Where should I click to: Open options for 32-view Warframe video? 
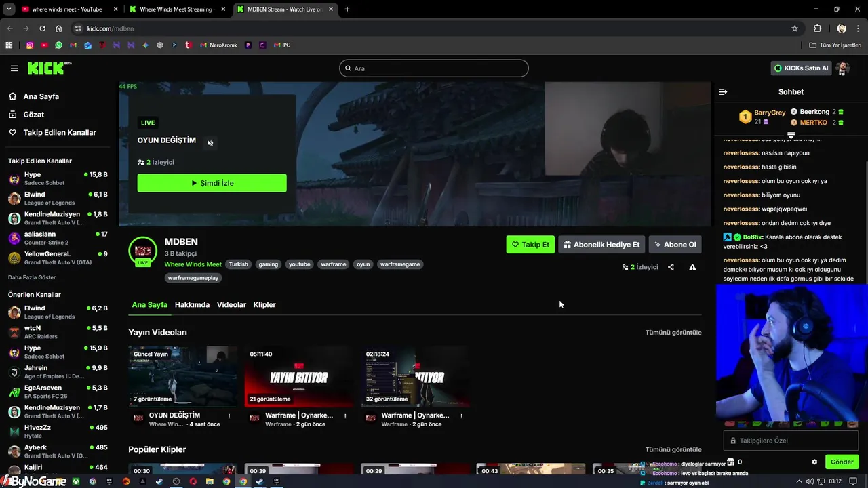(461, 416)
